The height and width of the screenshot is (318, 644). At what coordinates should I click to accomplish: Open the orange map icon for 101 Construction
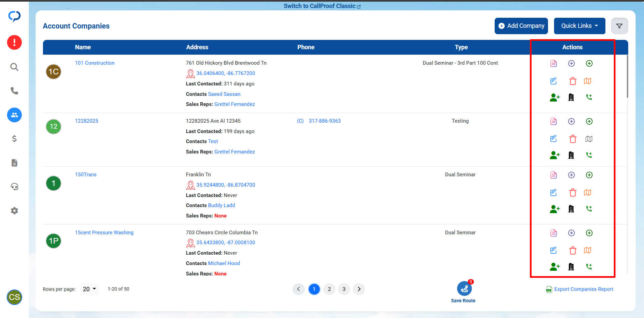coord(588,81)
